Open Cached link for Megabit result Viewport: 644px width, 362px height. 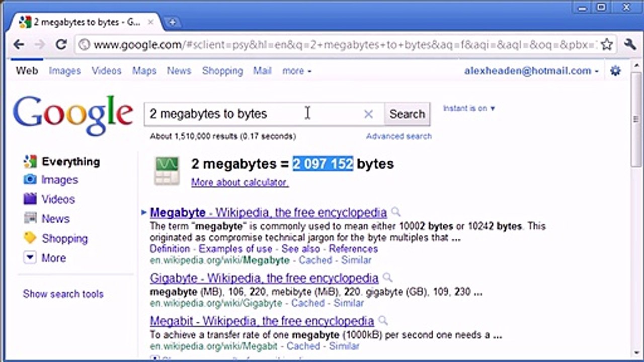pyautogui.click(x=303, y=346)
